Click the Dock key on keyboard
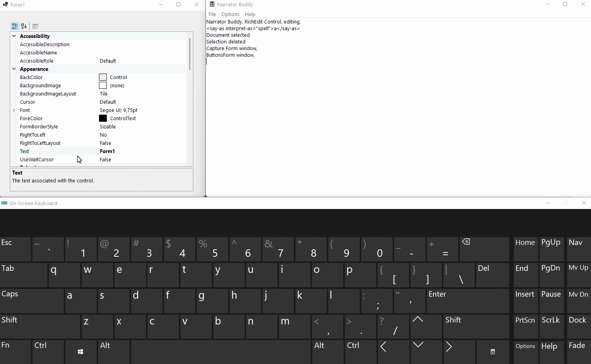591x364 pixels. pyautogui.click(x=579, y=326)
